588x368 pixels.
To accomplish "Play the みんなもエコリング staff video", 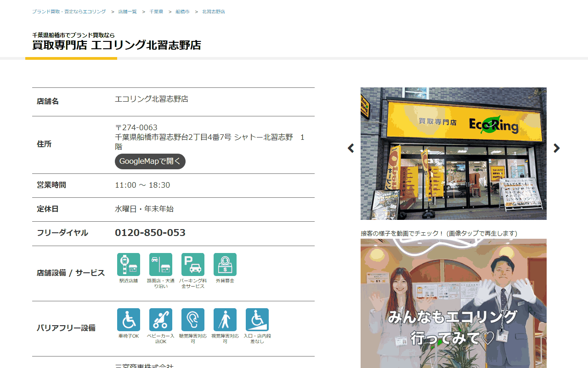I will (453, 304).
